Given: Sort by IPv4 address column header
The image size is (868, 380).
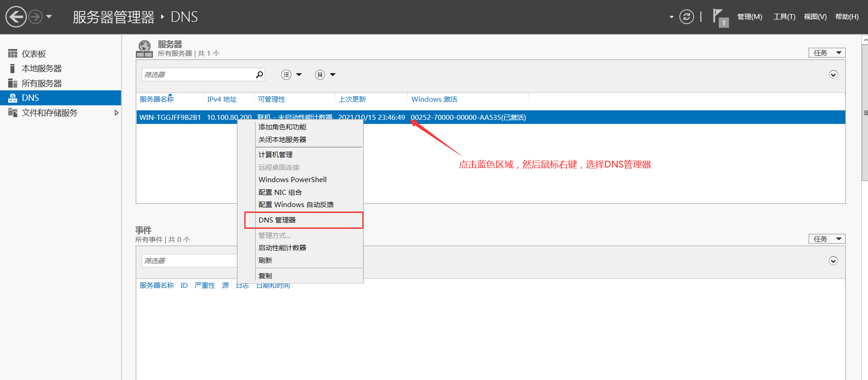Looking at the screenshot, I should coord(222,99).
